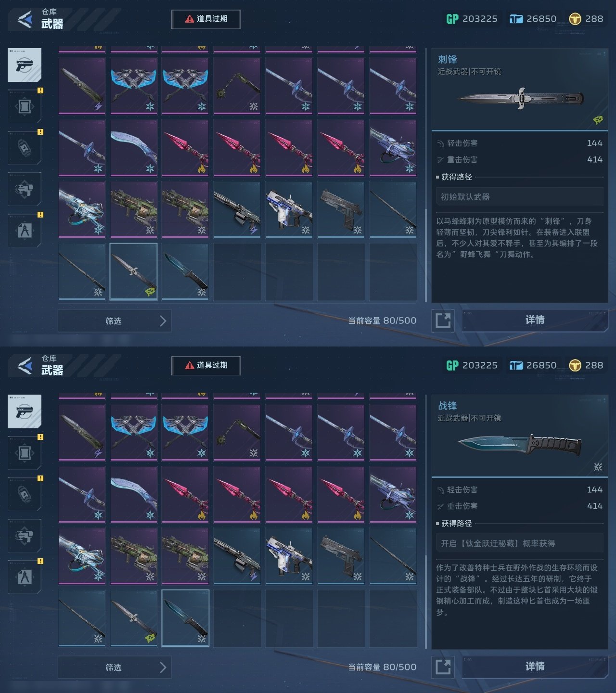Select the white-blue submachine gun thumbnail in the upper grid

point(289,210)
